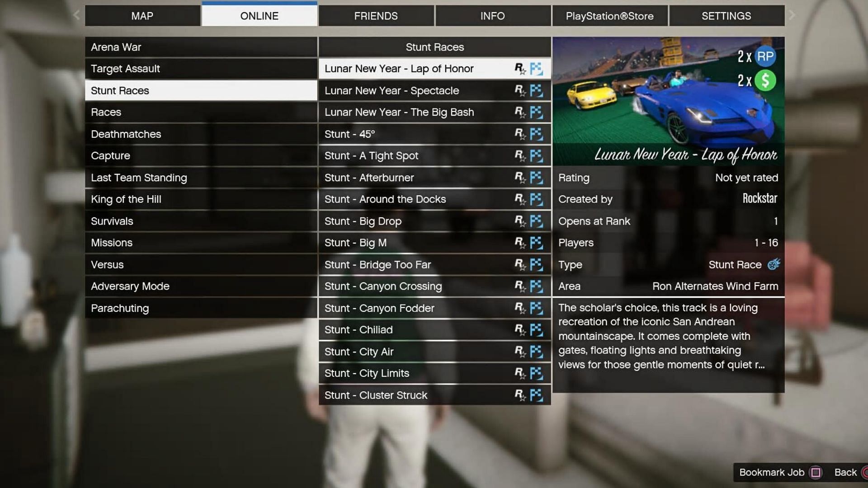Click the Rockstar verified icon on Lunar New Year - Spectacle
Image resolution: width=868 pixels, height=488 pixels.
pyautogui.click(x=520, y=90)
